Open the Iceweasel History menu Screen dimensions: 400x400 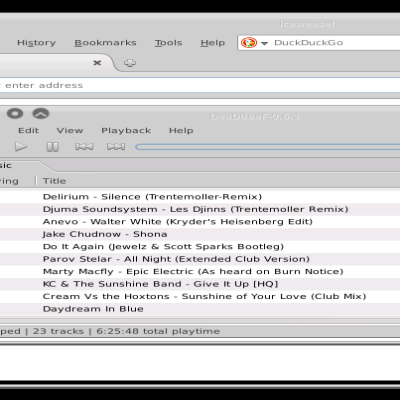point(36,43)
